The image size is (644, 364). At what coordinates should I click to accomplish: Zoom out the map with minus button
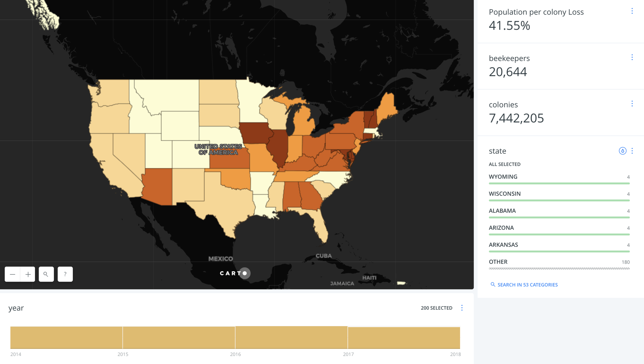tap(12, 274)
